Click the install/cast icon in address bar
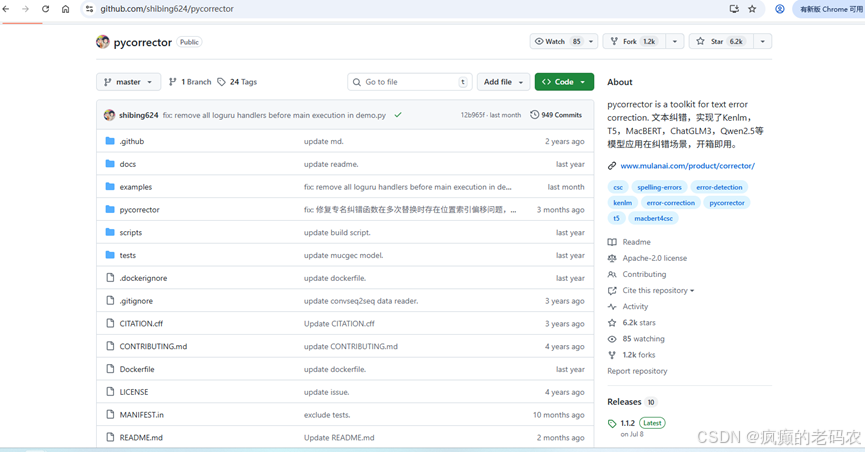 pyautogui.click(x=734, y=9)
